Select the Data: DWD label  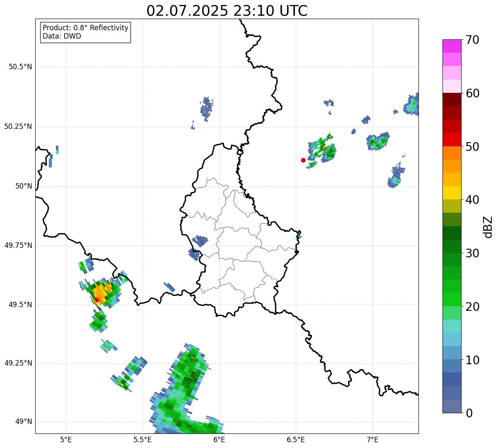(62, 36)
